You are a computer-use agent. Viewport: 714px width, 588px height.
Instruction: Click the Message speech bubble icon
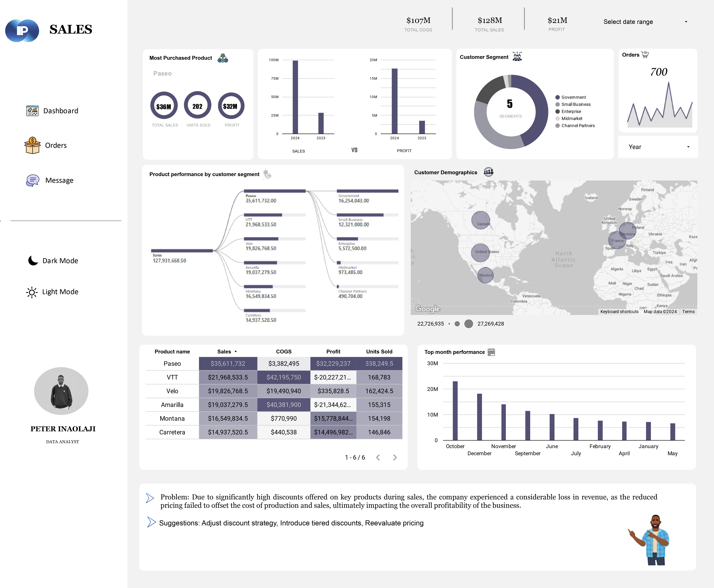click(33, 180)
